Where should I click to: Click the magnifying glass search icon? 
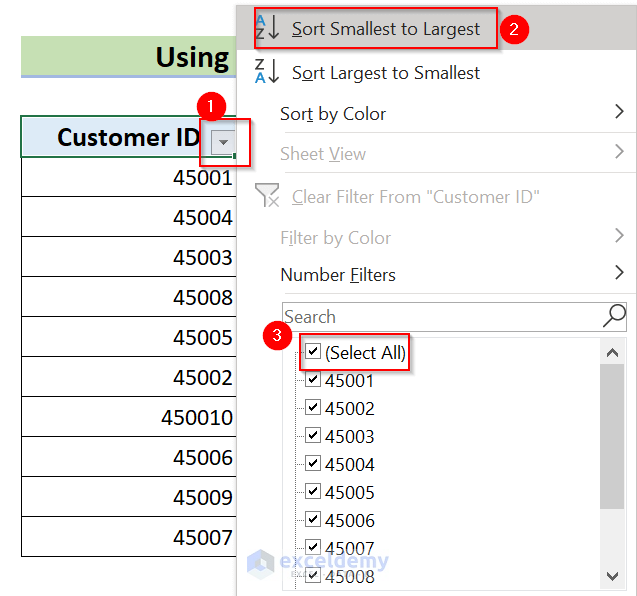(614, 317)
